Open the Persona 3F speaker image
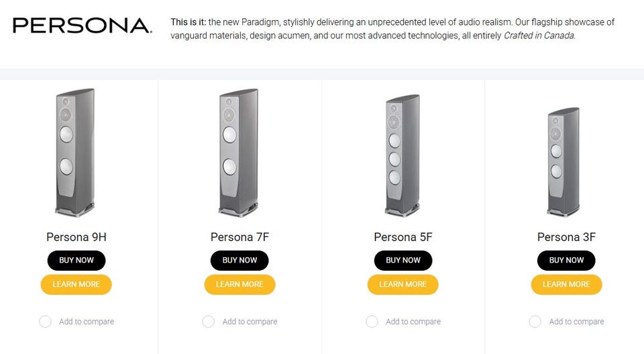The width and height of the screenshot is (644, 354). pyautogui.click(x=564, y=161)
